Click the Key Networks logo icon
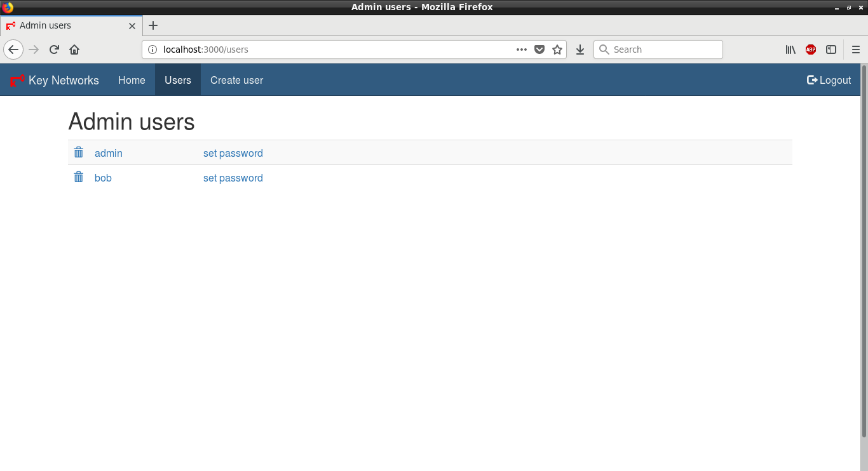The image size is (868, 471). click(17, 81)
